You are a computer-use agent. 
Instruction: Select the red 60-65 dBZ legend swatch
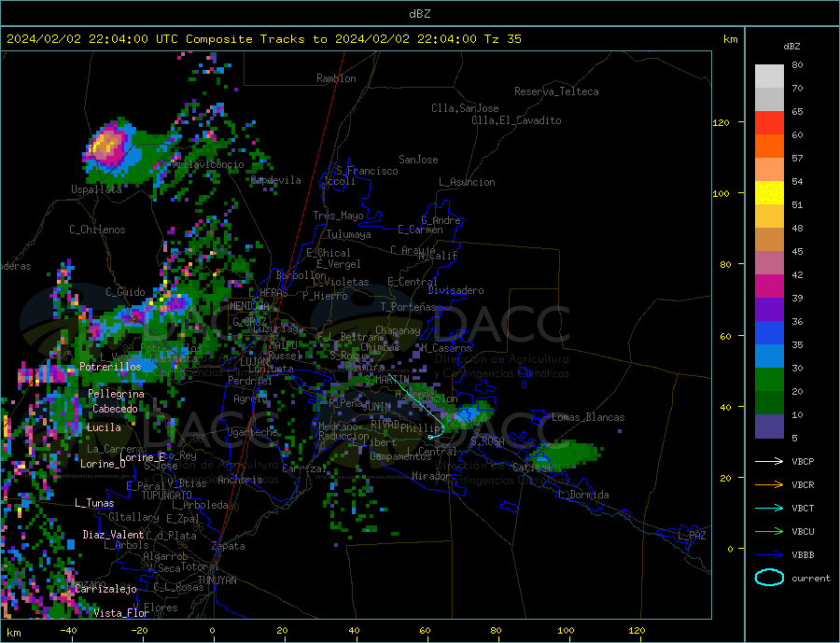tap(769, 122)
